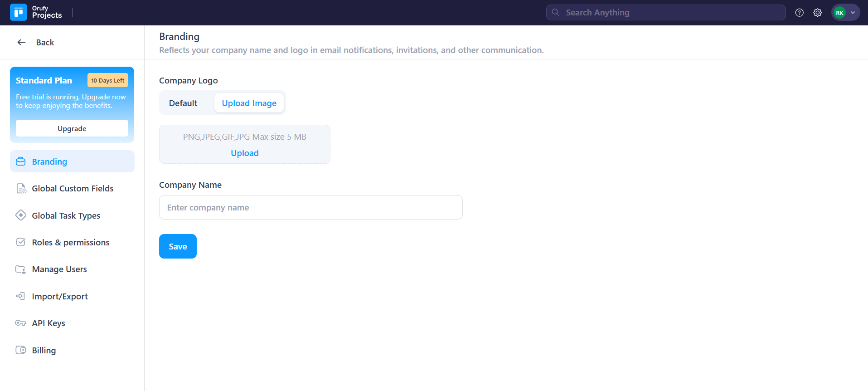Click the Import/Export arrow icon
The width and height of the screenshot is (868, 391).
pos(21,296)
